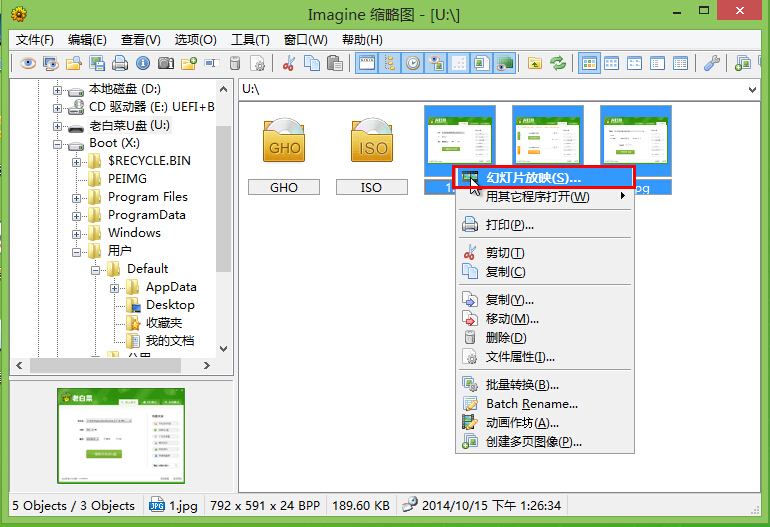This screenshot has height=527, width=770.
Task: Select the PEIMG folder in tree
Action: 127,178
